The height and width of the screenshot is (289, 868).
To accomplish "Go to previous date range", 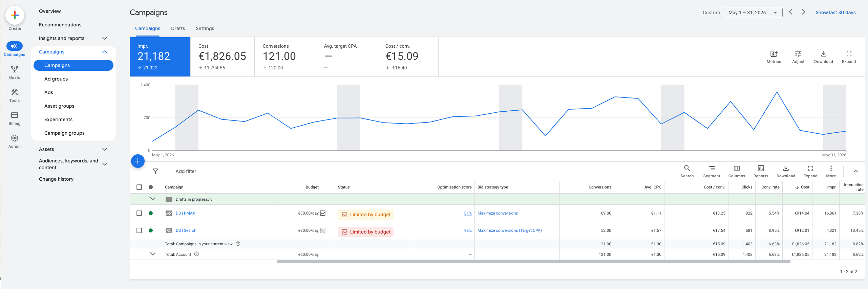I will point(791,12).
